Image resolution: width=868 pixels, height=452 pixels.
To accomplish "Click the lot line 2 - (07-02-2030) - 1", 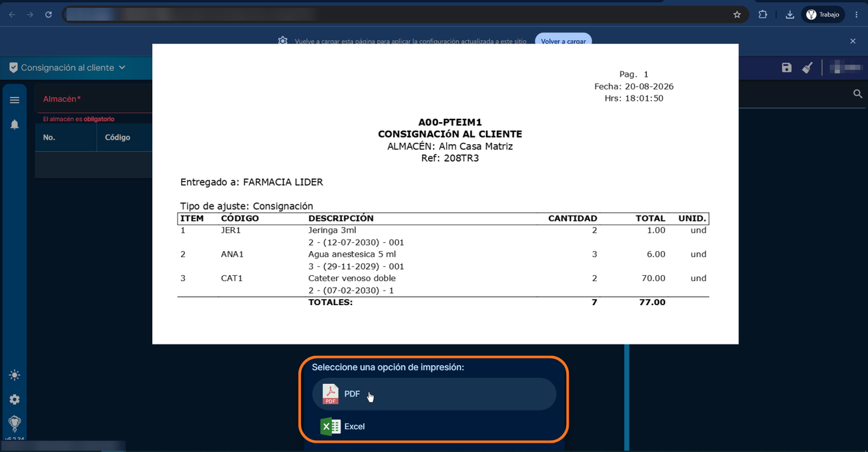I will point(351,290).
